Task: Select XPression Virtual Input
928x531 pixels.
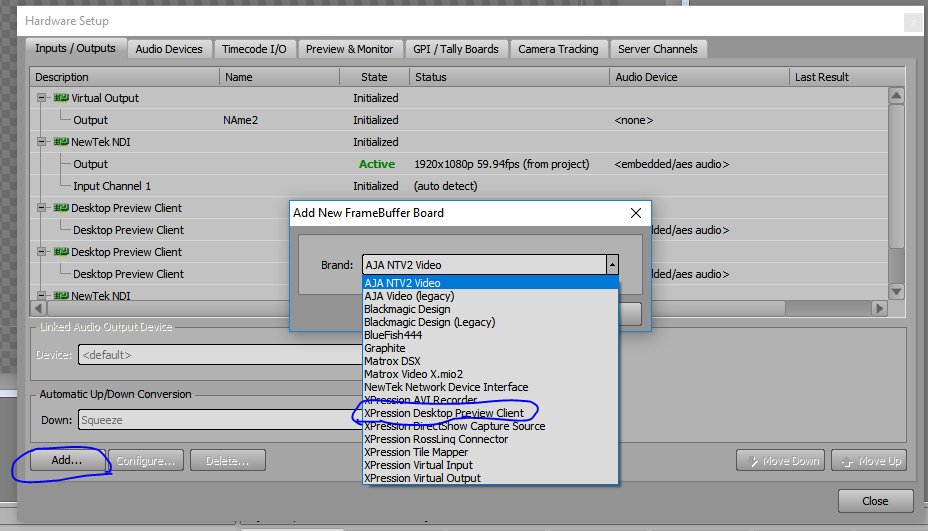Action: [x=490, y=465]
